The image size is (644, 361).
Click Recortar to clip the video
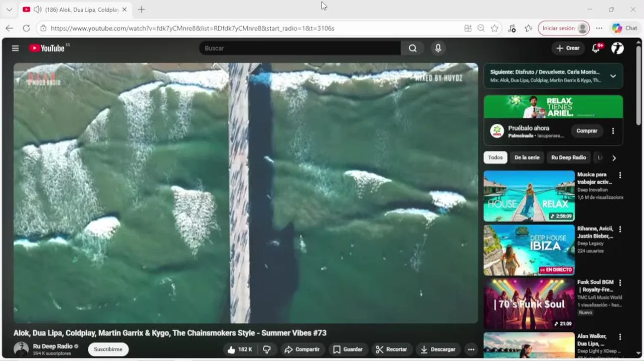(x=392, y=349)
